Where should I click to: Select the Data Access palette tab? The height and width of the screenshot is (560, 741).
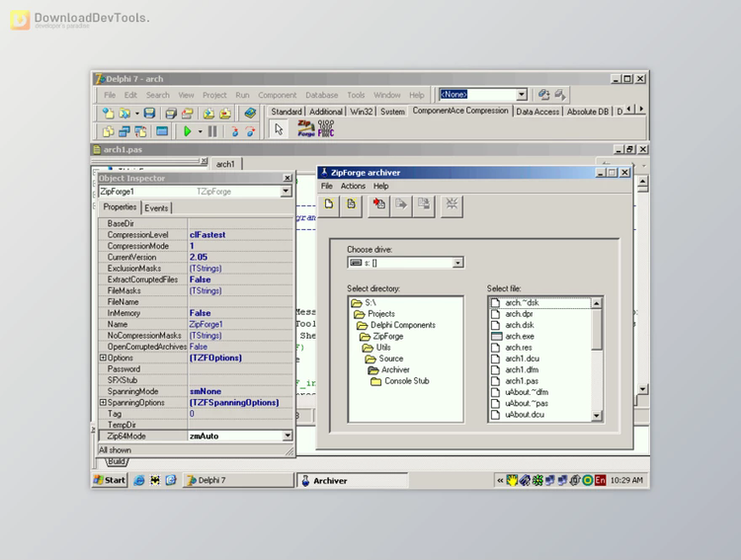click(537, 112)
